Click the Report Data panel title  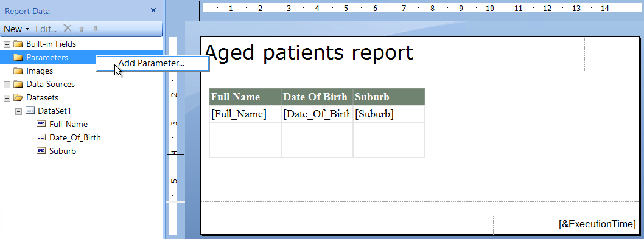[27, 12]
